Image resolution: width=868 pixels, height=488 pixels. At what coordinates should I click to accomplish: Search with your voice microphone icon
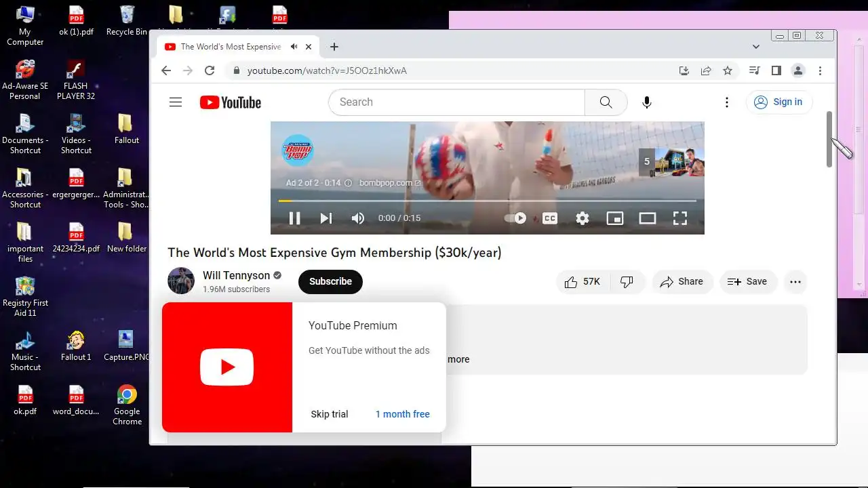tap(647, 102)
